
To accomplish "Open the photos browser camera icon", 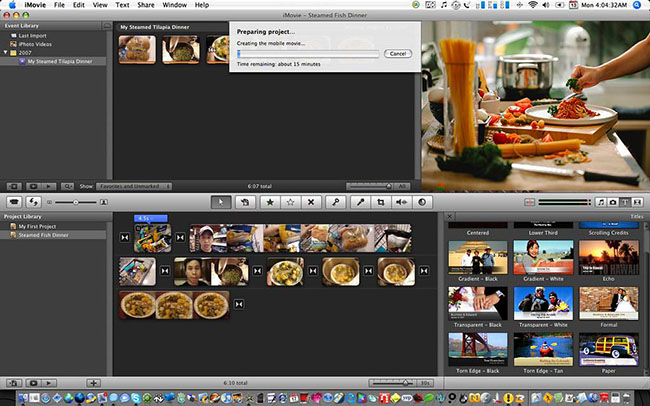I will (613, 202).
